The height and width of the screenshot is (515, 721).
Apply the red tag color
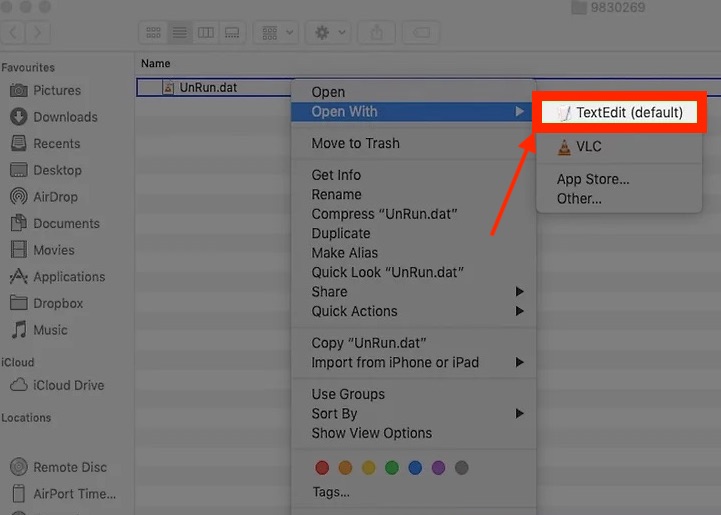[322, 468]
